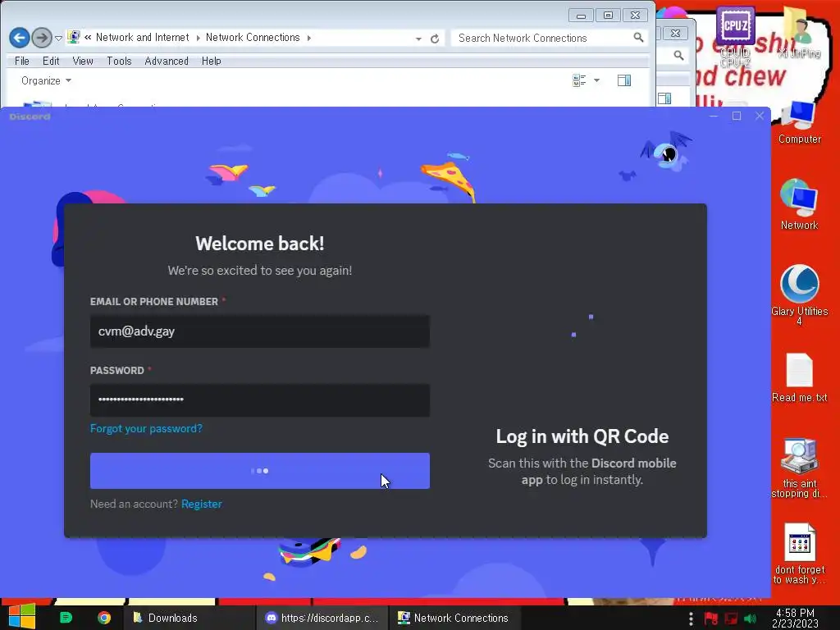Open the View menu

click(83, 61)
